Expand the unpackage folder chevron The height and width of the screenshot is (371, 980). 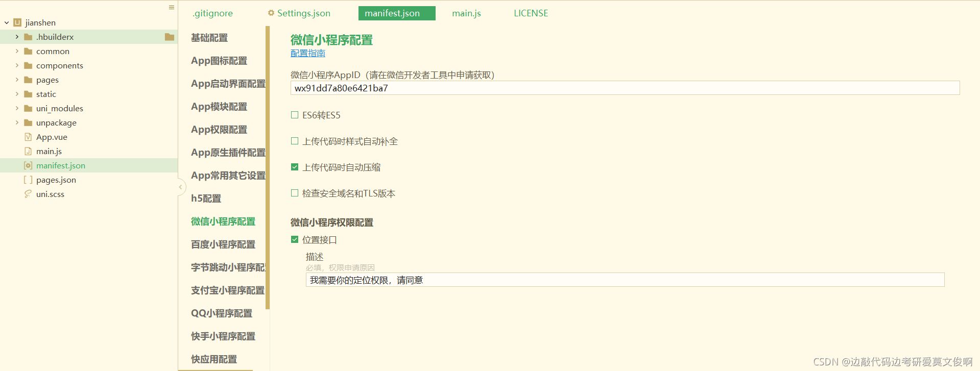click(x=17, y=122)
